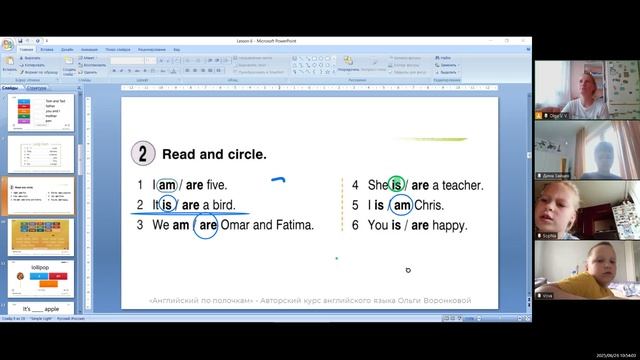Open the customize quick access toolbar arrow
Viewport: 640px width, 360px height.
46,41
